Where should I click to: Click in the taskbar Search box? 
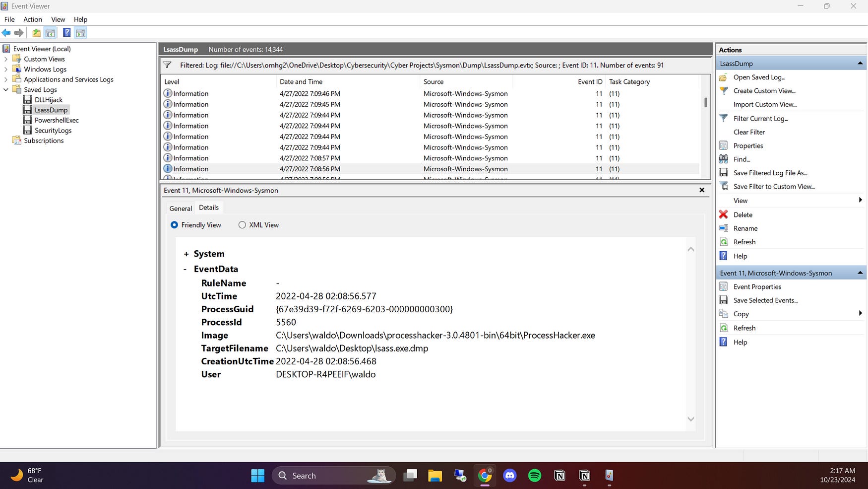(333, 476)
